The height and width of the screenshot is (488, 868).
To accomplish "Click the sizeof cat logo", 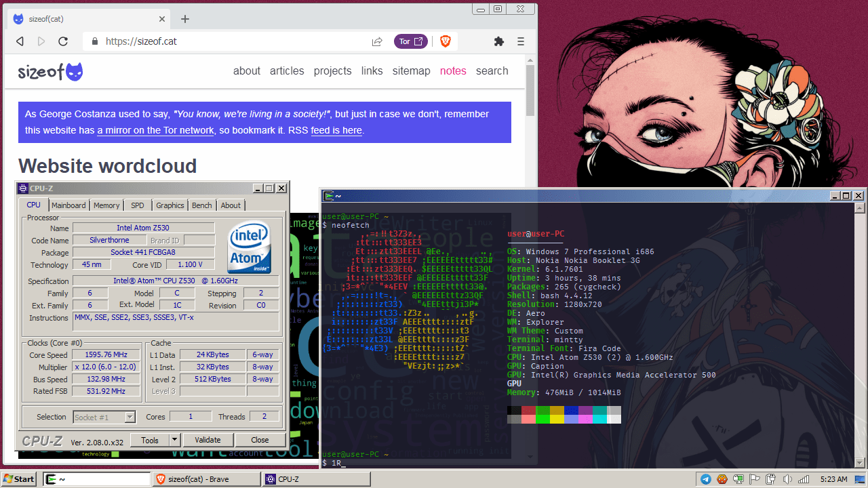I will [x=51, y=71].
